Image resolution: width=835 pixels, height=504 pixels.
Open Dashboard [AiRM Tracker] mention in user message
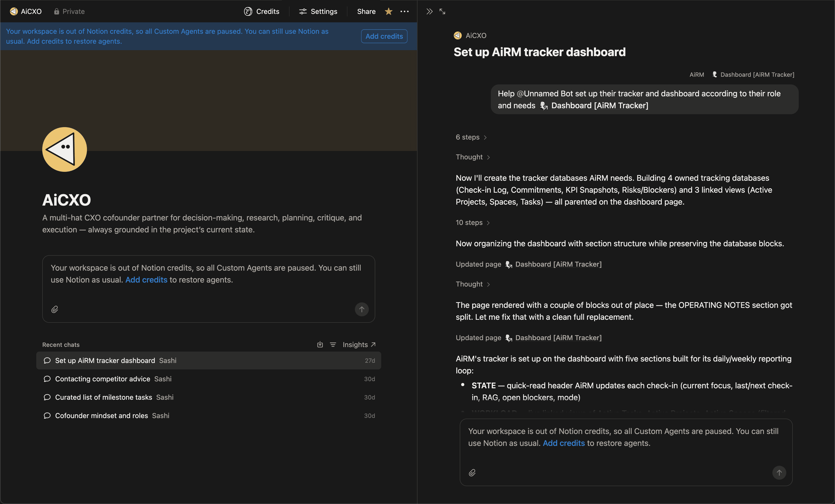click(594, 106)
